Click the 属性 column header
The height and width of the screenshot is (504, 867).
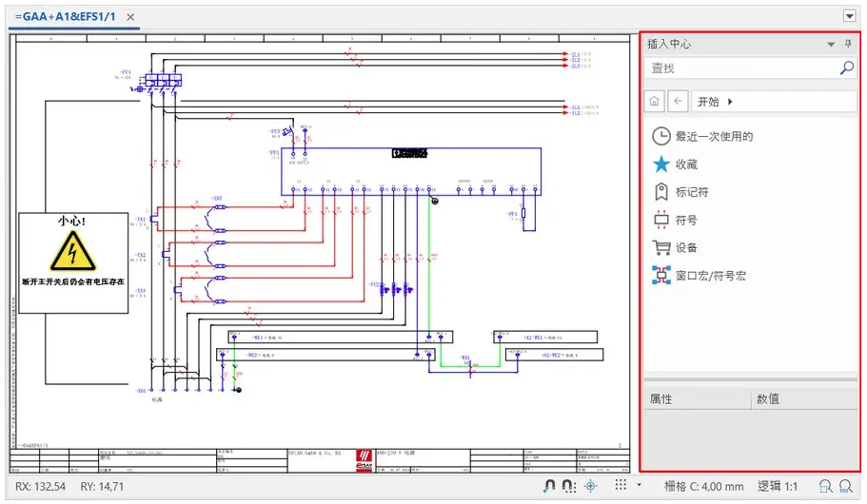click(698, 399)
